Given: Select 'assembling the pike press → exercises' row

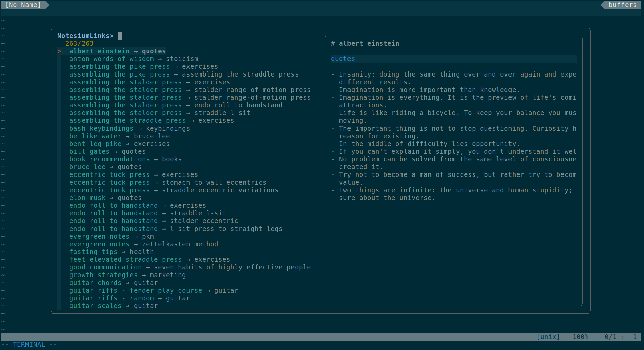Looking at the screenshot, I should [x=144, y=66].
